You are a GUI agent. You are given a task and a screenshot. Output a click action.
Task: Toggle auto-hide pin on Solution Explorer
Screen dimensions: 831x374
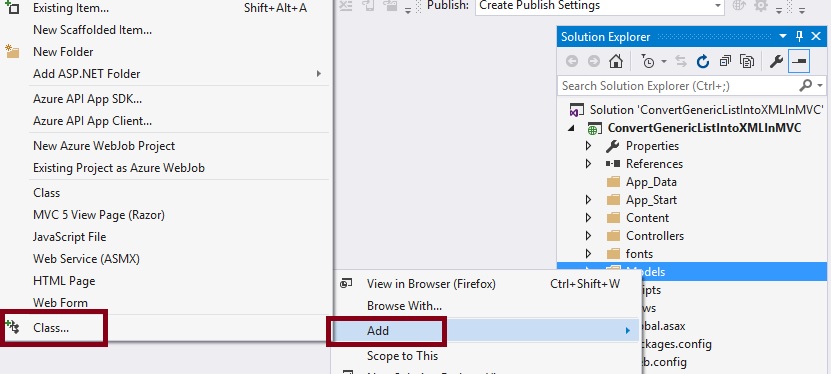[800, 36]
